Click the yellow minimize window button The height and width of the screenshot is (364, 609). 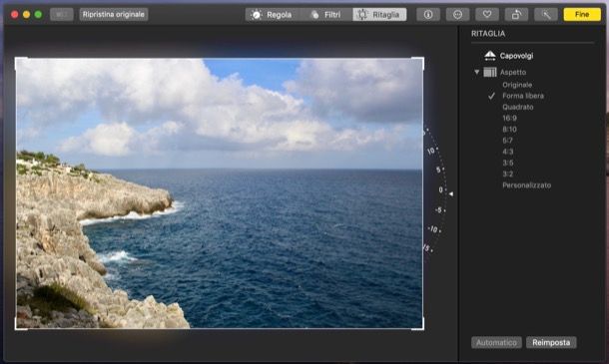(26, 14)
